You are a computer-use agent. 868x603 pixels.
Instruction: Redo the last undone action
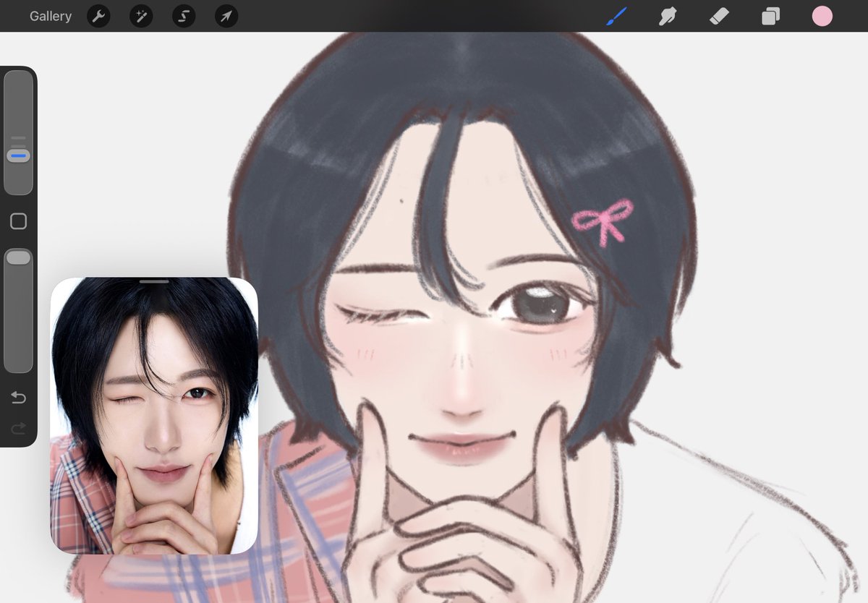click(18, 429)
